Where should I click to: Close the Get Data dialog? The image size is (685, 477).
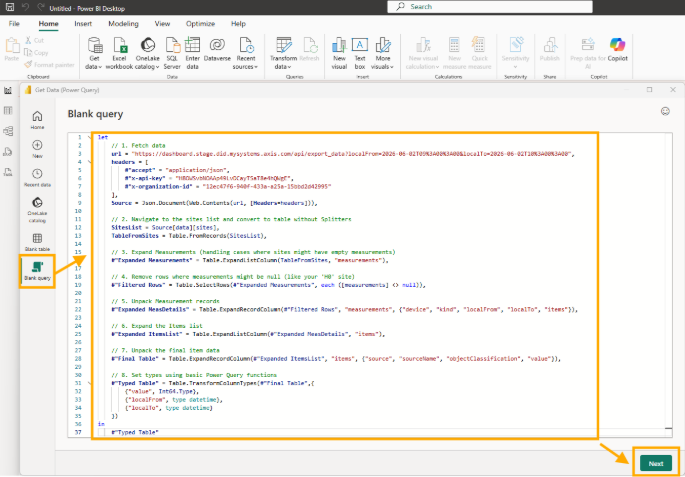(x=673, y=90)
